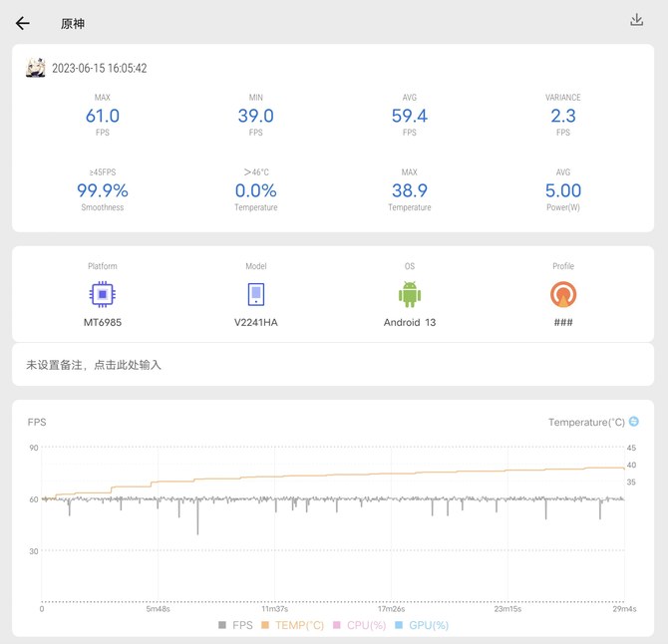The width and height of the screenshot is (668, 644).
Task: Select the 5.00 average Power value
Action: pos(562,190)
